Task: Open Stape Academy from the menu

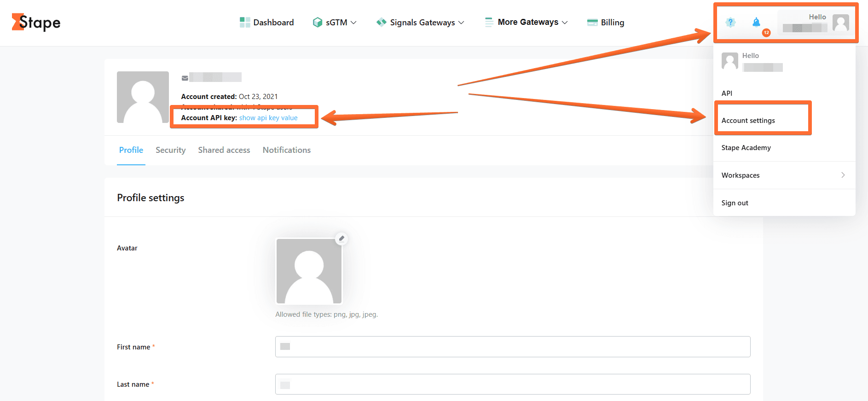Action: (746, 147)
